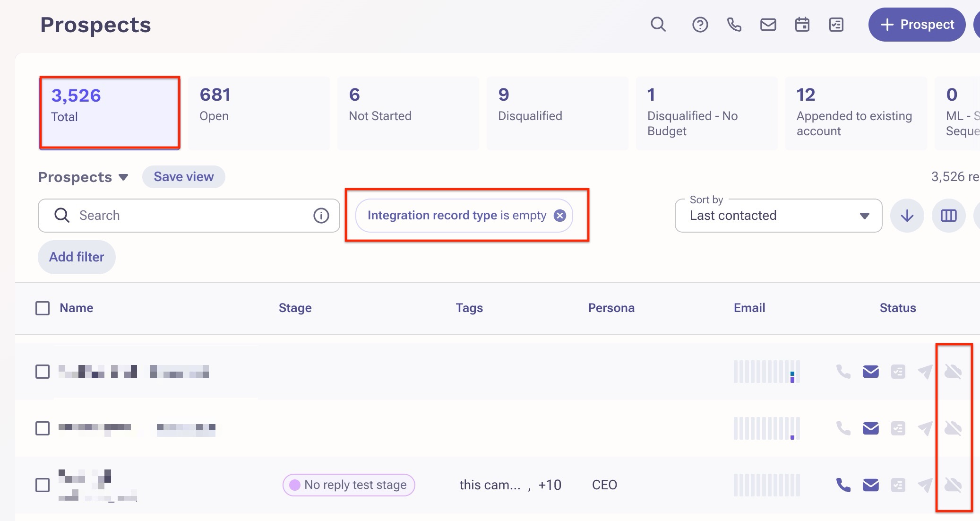Sort by the Name column header
This screenshot has width=980, height=521.
[76, 308]
